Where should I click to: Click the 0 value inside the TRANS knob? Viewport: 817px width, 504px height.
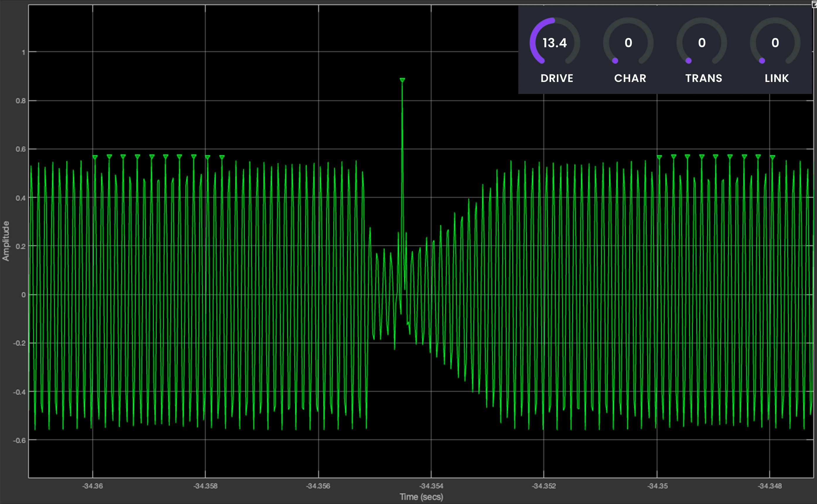[702, 43]
